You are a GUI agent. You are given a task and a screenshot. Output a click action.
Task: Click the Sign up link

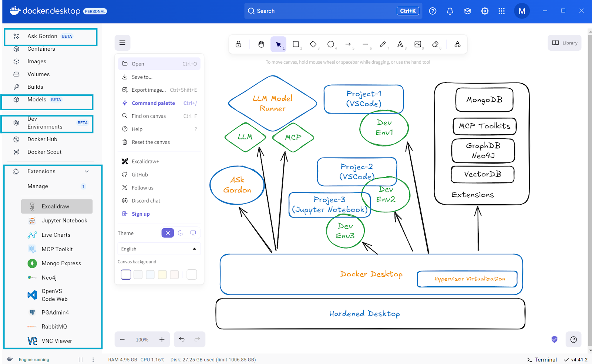pyautogui.click(x=141, y=214)
